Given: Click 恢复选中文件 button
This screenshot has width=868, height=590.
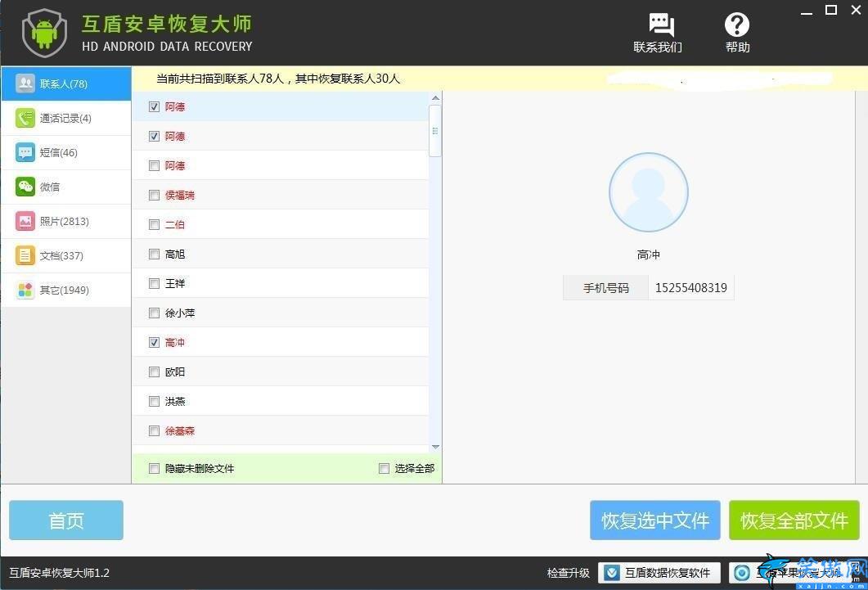Looking at the screenshot, I should click(654, 520).
